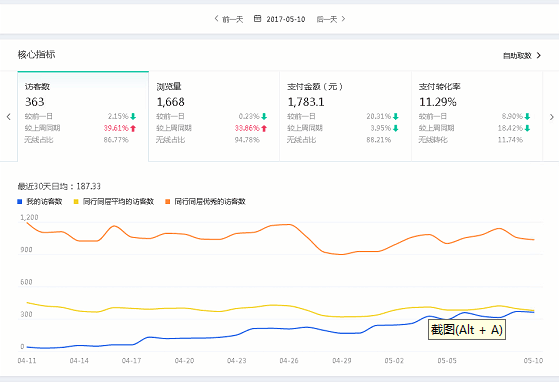The height and width of the screenshot is (382, 559).
Task: Click the 11.74% 无线转化 value
Action: pos(510,140)
